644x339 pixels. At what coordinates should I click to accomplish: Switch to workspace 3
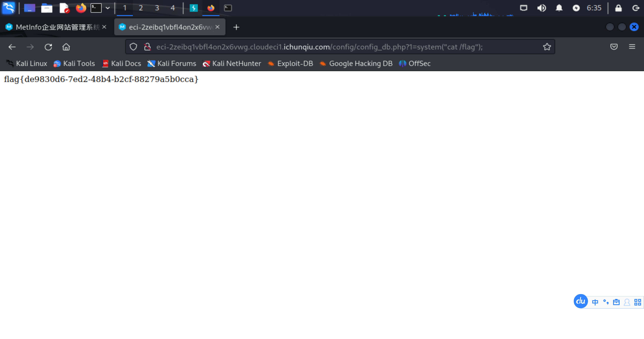click(157, 8)
